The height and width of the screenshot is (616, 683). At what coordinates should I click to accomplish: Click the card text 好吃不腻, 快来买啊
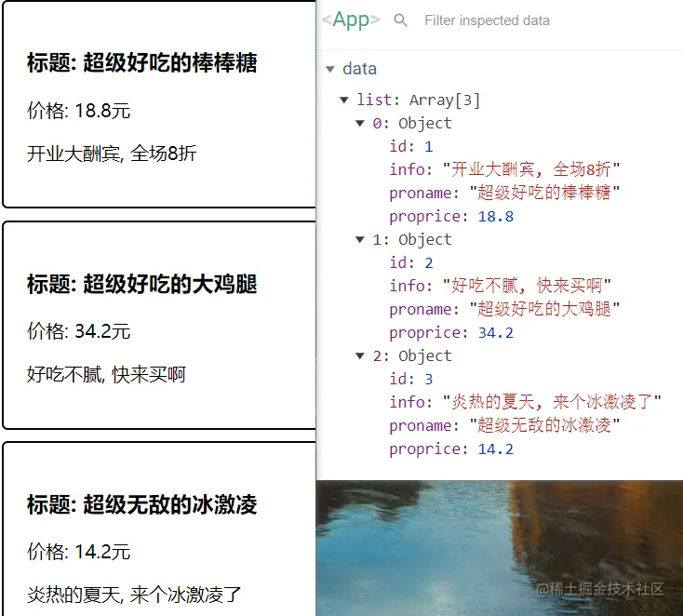point(107,375)
